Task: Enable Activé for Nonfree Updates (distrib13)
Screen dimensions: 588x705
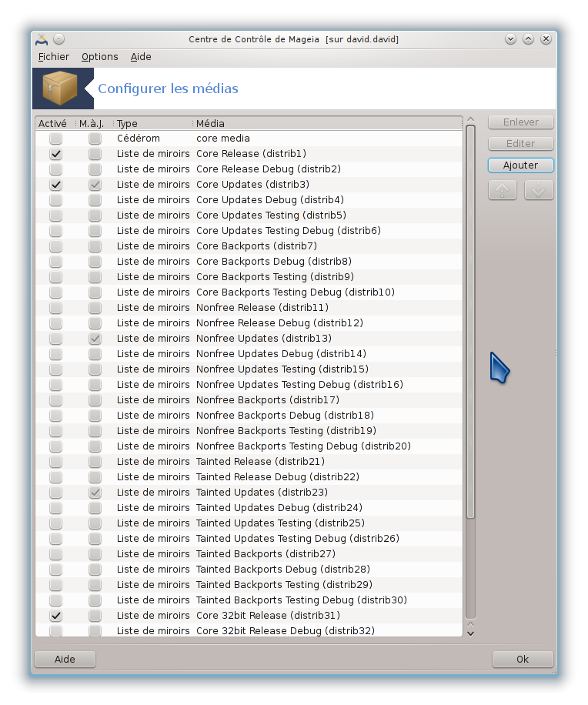Action: click(x=55, y=339)
